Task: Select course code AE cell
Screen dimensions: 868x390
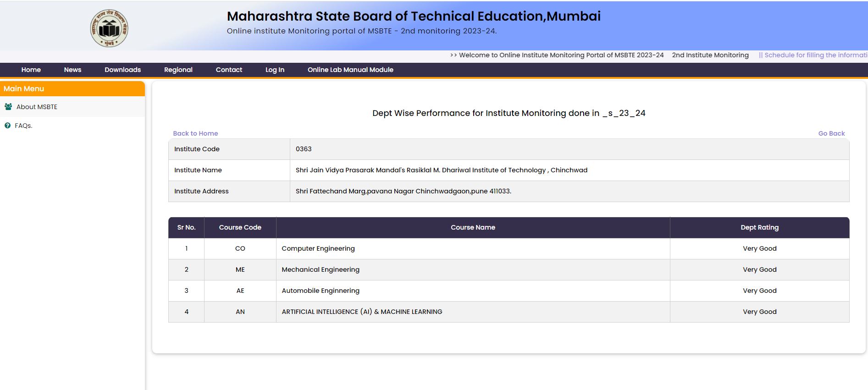Action: pyautogui.click(x=240, y=291)
